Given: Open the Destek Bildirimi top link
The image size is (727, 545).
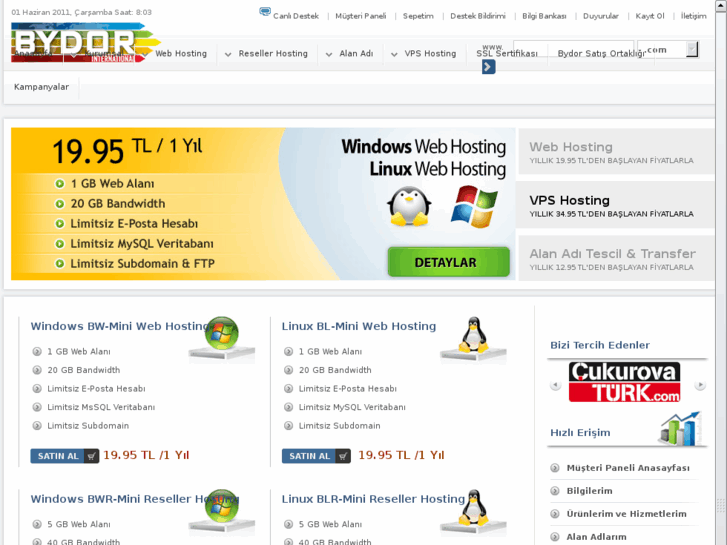Looking at the screenshot, I should click(478, 16).
